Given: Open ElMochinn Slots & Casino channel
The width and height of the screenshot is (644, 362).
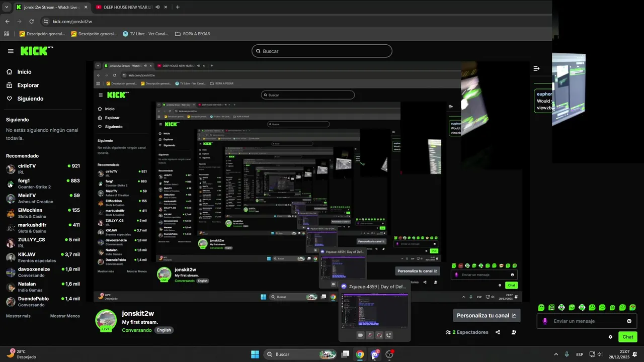Looking at the screenshot, I should point(43,213).
